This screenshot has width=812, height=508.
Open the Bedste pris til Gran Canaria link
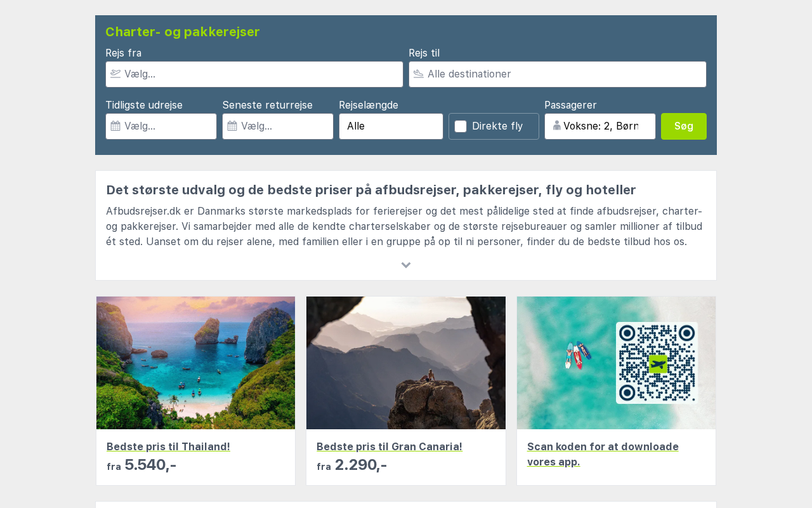(390, 446)
